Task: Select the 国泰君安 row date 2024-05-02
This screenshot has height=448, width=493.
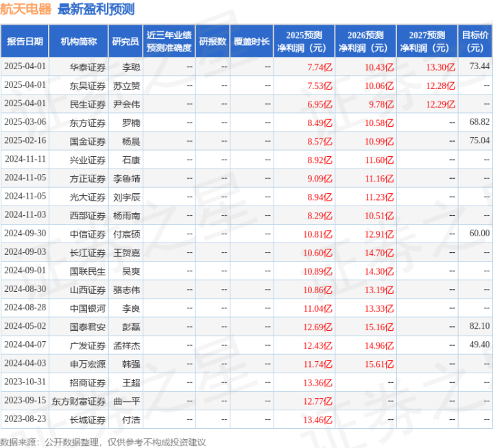Action: (x=25, y=326)
